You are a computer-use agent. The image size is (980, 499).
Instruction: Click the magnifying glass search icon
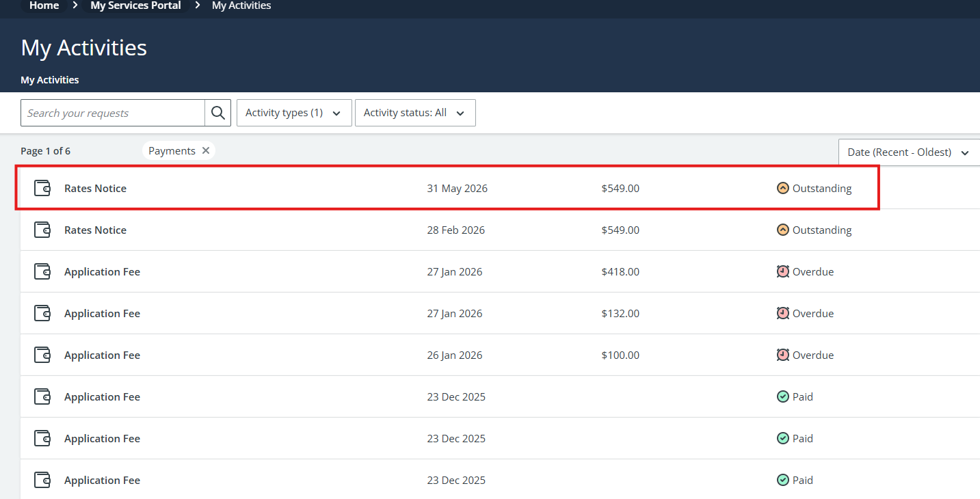pyautogui.click(x=218, y=113)
